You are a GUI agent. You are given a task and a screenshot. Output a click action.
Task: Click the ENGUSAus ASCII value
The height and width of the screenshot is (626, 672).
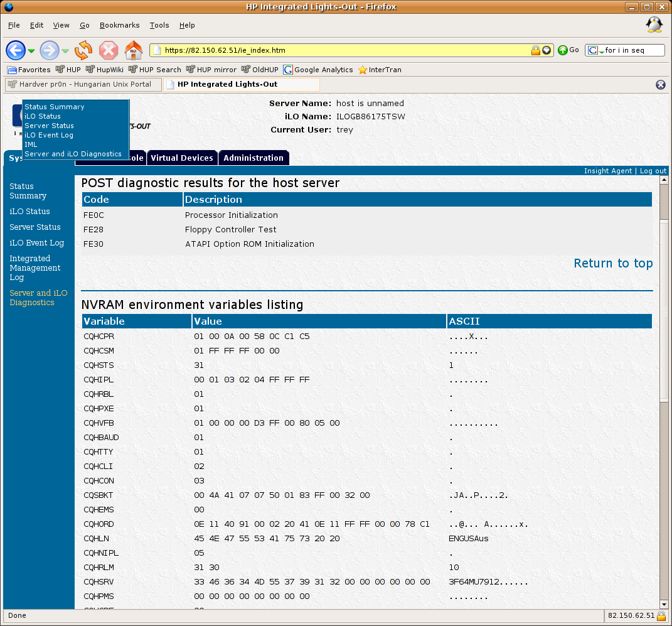[x=469, y=539]
